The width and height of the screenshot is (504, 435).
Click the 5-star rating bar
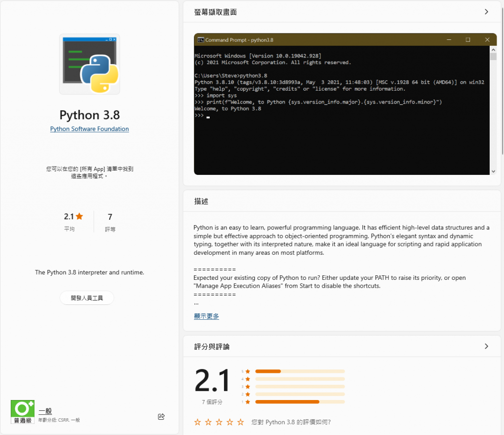click(x=300, y=371)
